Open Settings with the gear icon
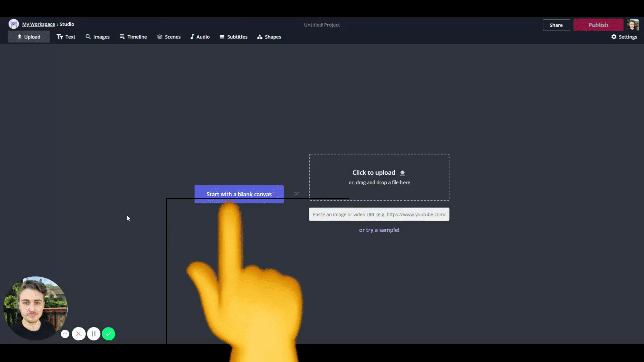 [x=624, y=37]
